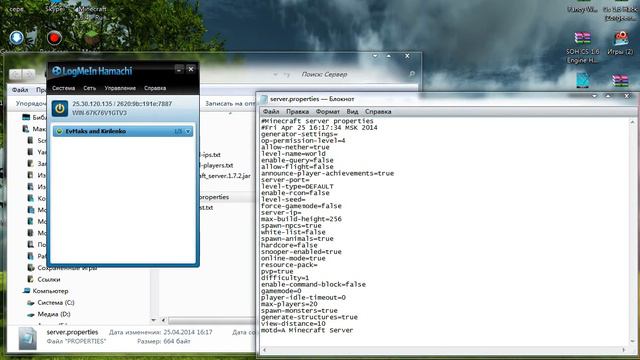Click the Компьютер icon in the tree

coord(27,291)
